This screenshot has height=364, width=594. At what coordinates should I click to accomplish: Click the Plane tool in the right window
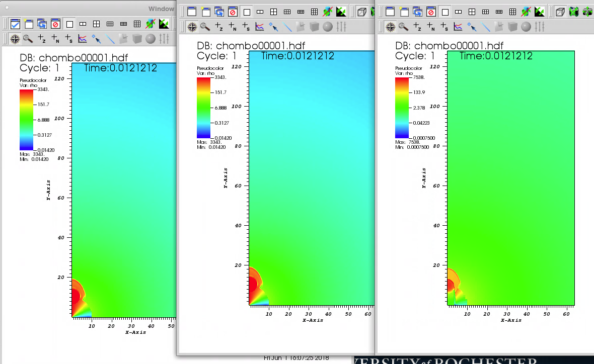tap(499, 27)
